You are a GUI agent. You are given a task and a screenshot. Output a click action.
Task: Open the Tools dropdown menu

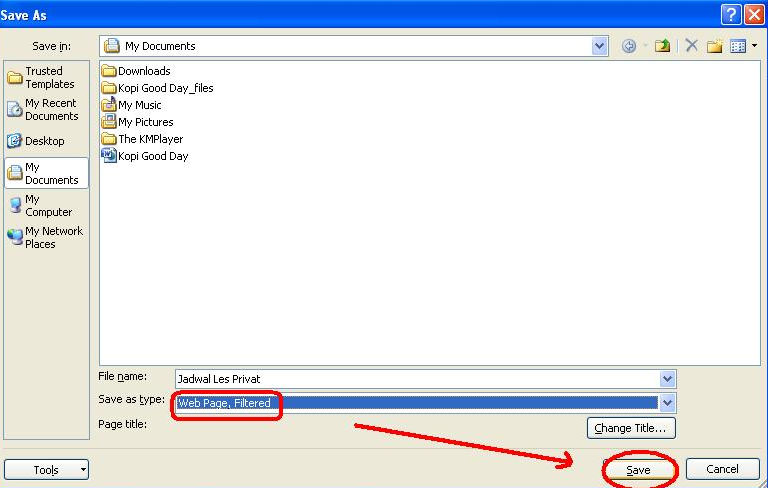coord(47,470)
